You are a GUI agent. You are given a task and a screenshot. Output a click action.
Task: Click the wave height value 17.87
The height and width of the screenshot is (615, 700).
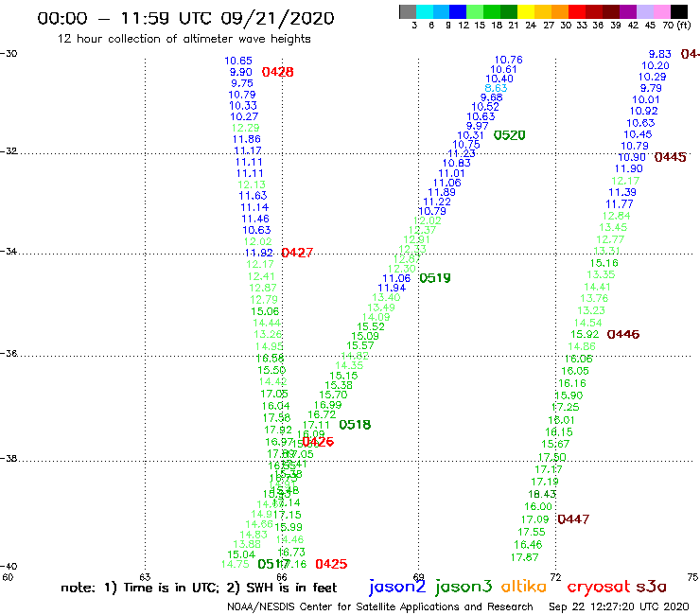click(525, 557)
